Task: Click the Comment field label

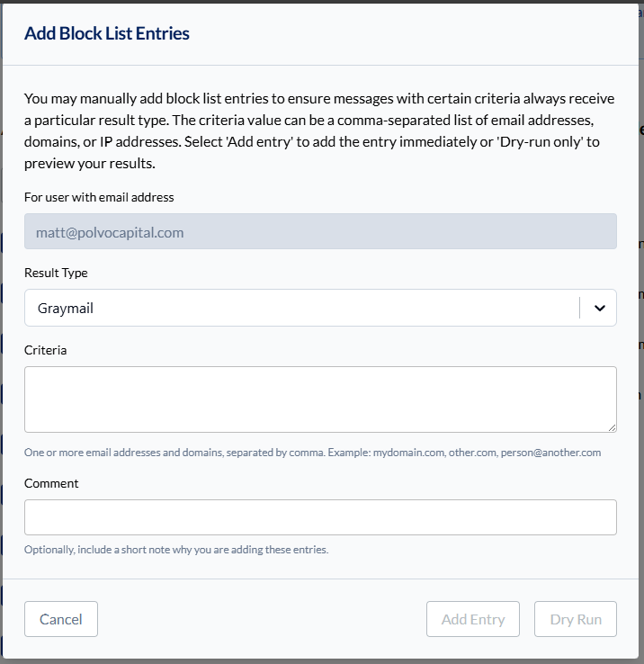Action: 51,483
